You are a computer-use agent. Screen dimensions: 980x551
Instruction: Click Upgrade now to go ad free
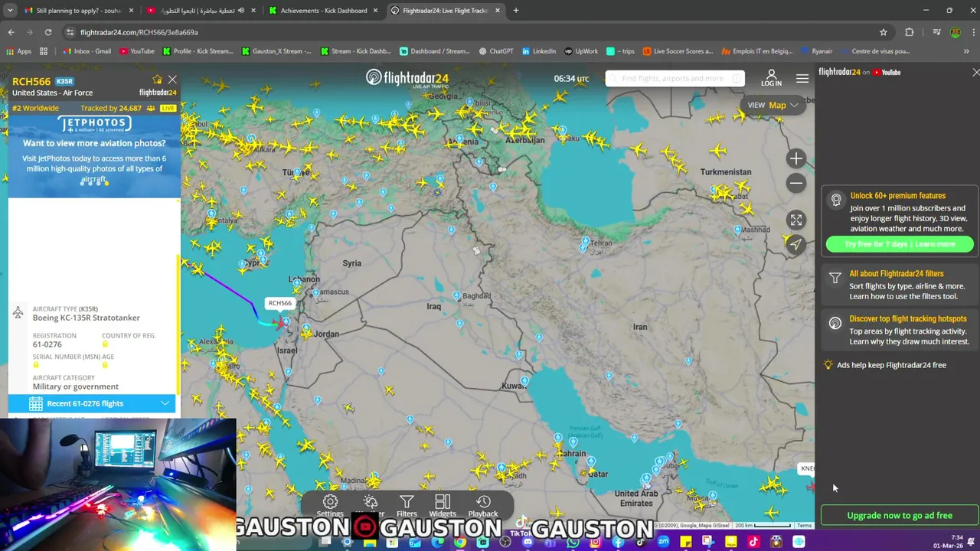pos(900,515)
